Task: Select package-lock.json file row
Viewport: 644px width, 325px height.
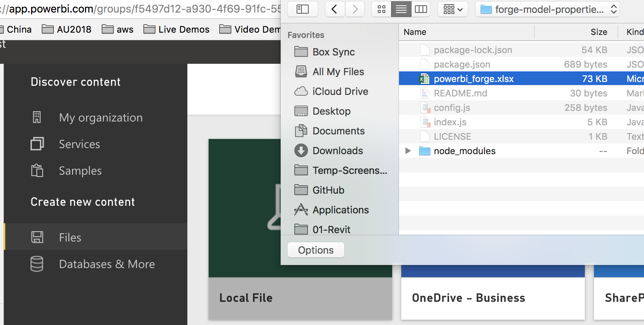Action: (x=521, y=50)
